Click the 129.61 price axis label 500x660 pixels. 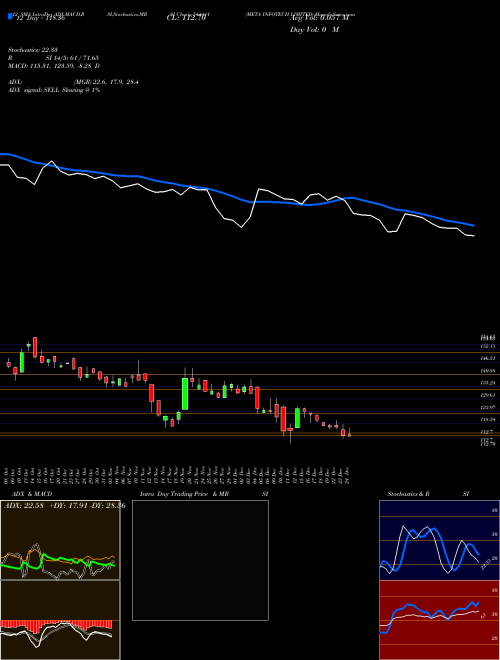[x=488, y=395]
